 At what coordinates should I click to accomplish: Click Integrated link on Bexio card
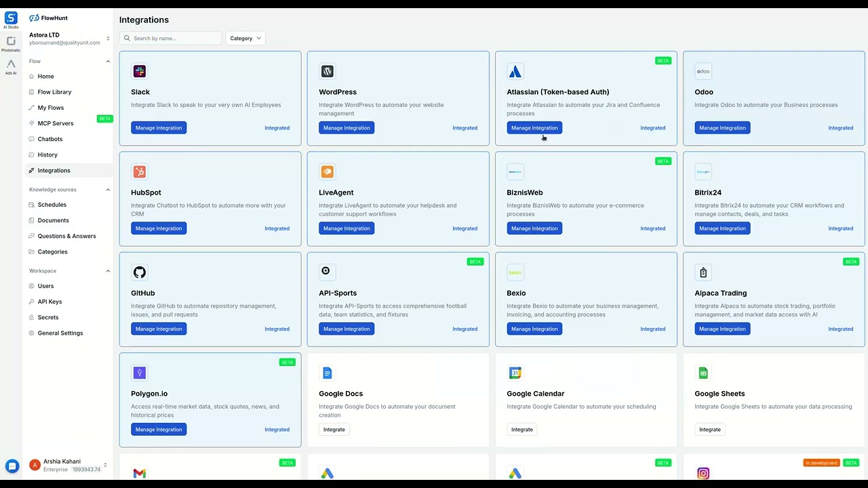pyautogui.click(x=652, y=329)
